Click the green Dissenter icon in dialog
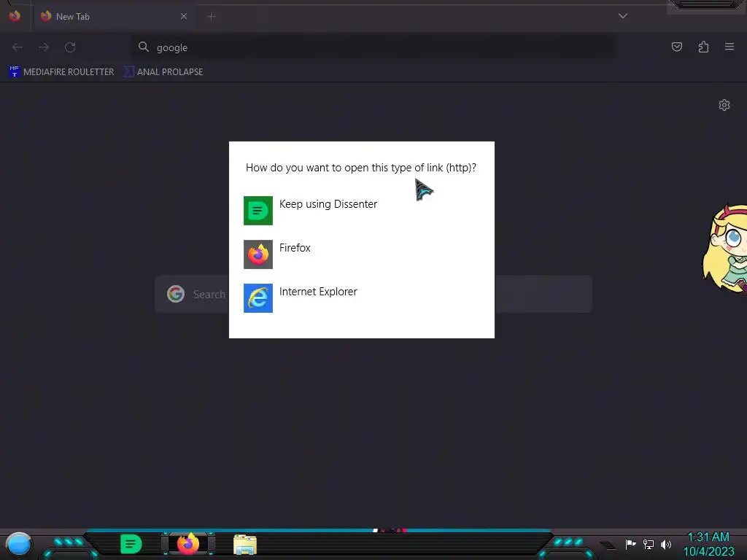Screen dimensions: 747x560 tap(258, 211)
